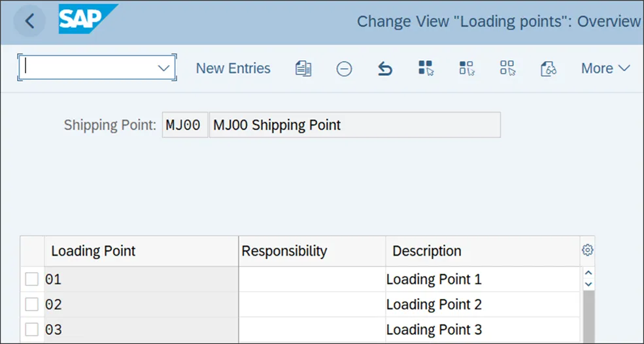Click the Select Block icon
The width and height of the screenshot is (644, 344).
(466, 68)
